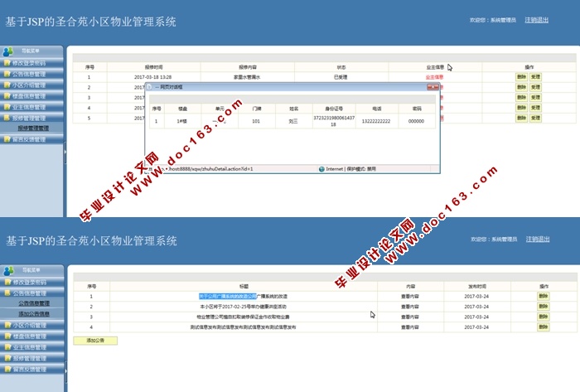Click 删除 button for repair row 5
The width and height of the screenshot is (580, 392).
pyautogui.click(x=521, y=118)
